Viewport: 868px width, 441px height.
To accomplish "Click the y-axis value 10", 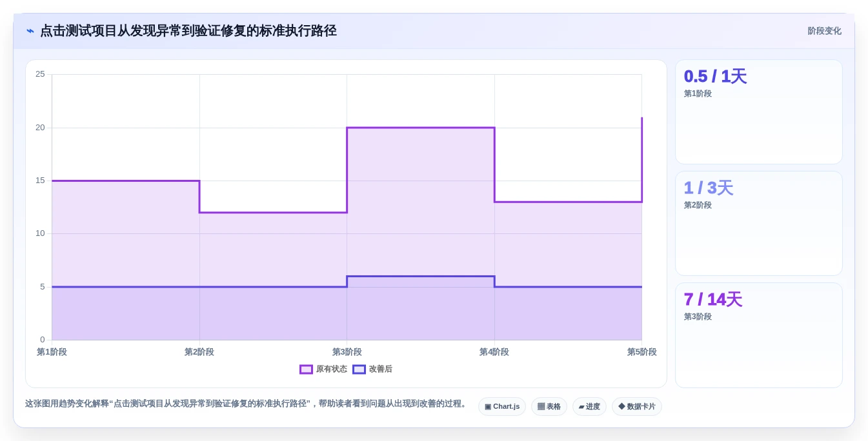I will click(40, 233).
